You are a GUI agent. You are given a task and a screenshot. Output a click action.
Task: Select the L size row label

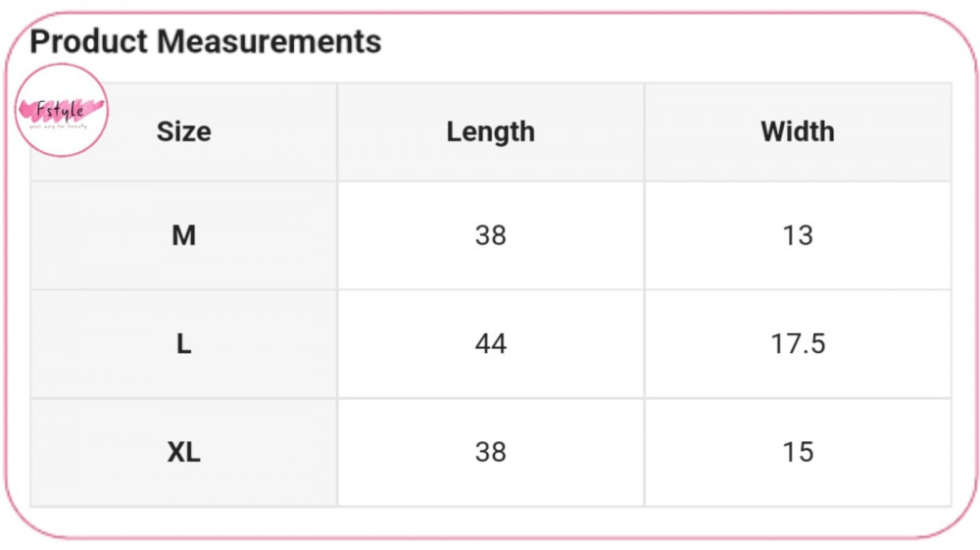click(x=184, y=344)
